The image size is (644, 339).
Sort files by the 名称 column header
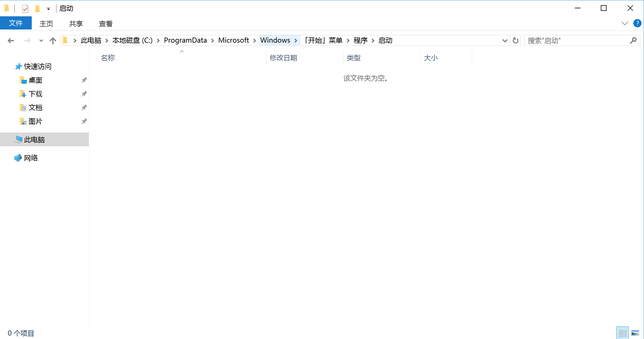108,58
